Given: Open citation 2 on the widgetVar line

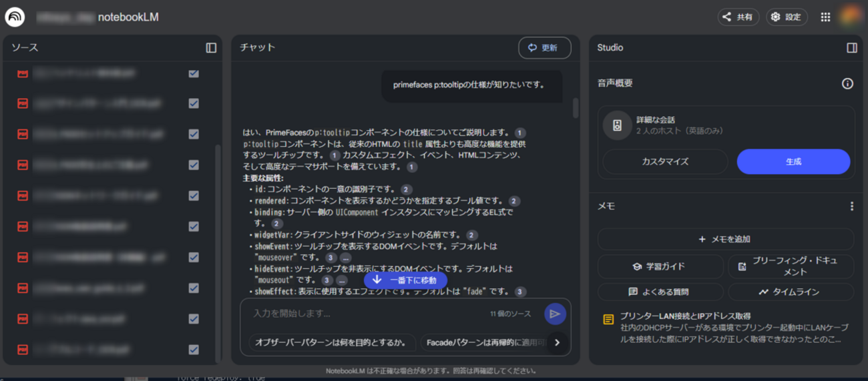Looking at the screenshot, I should 471,235.
